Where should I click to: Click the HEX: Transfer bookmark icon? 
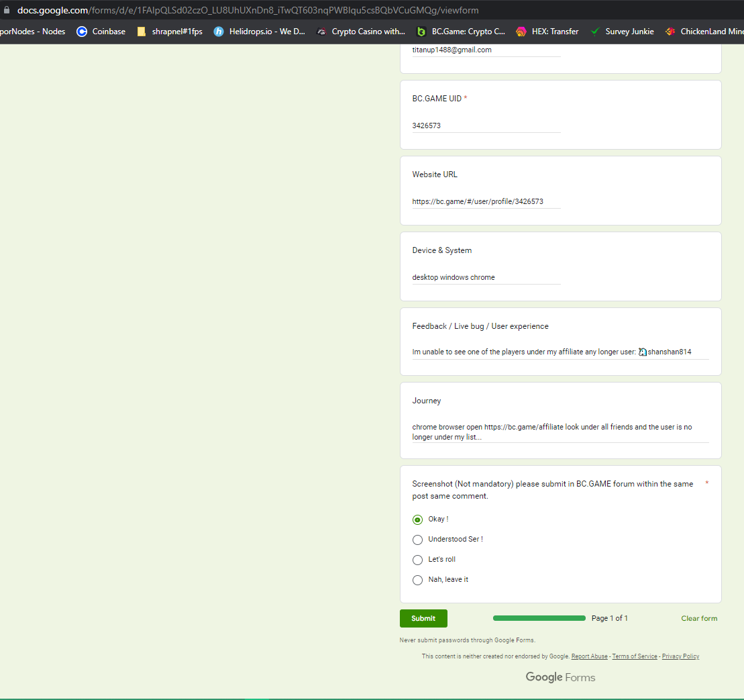coord(521,32)
